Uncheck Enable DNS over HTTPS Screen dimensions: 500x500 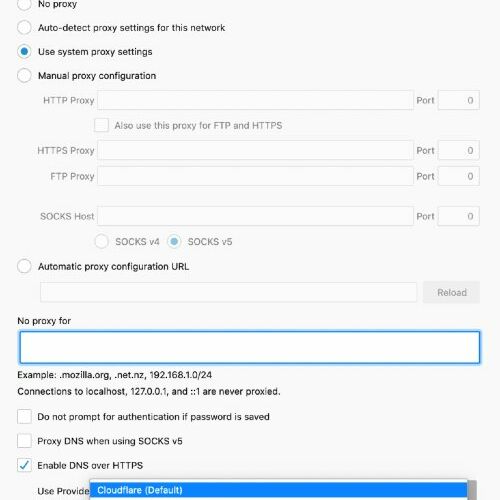[24, 465]
